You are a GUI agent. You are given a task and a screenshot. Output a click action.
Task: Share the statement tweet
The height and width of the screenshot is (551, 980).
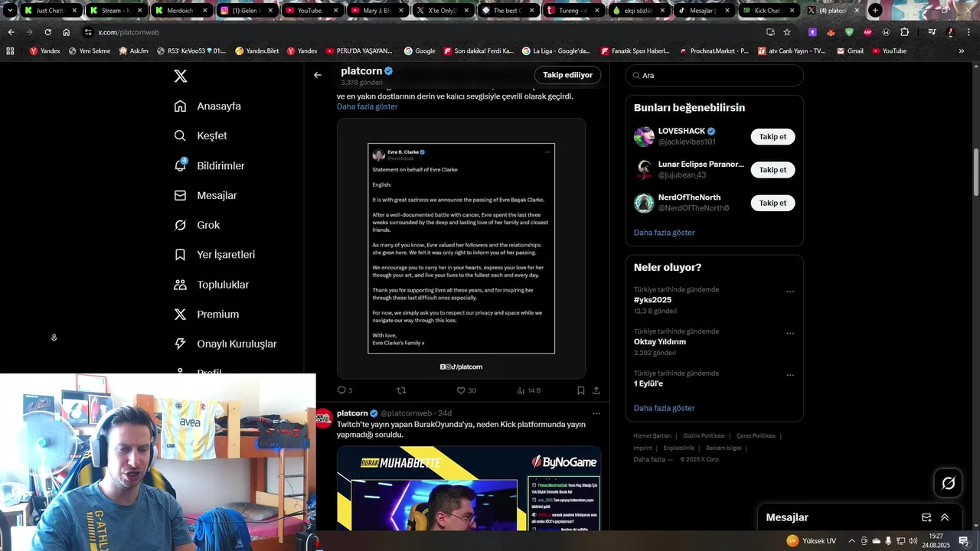point(596,390)
